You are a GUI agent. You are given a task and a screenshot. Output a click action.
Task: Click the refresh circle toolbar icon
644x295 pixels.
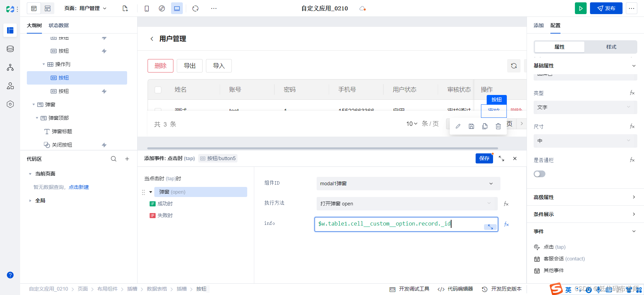pos(196,8)
